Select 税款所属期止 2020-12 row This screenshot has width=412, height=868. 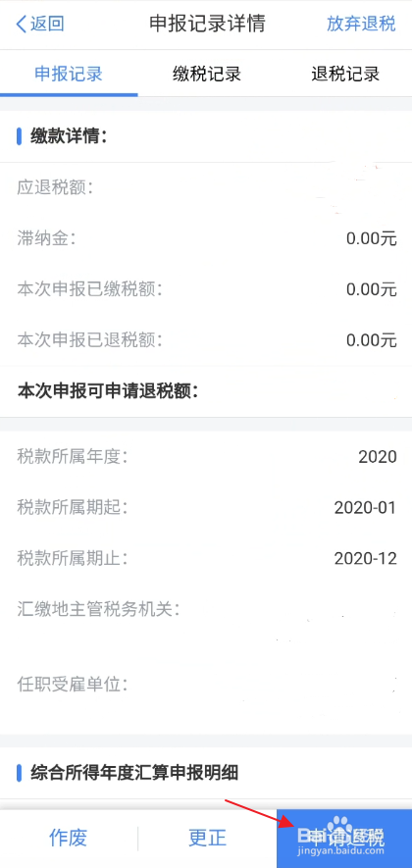[x=206, y=558]
